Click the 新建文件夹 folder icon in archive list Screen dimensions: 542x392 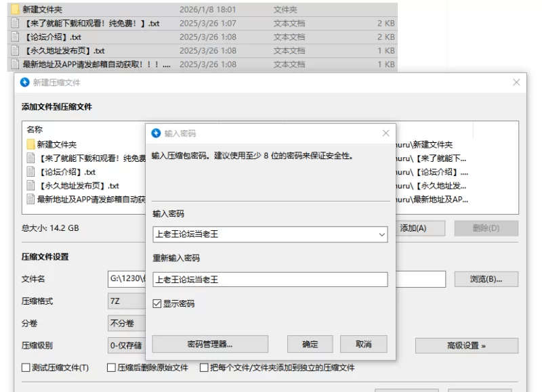pos(31,145)
